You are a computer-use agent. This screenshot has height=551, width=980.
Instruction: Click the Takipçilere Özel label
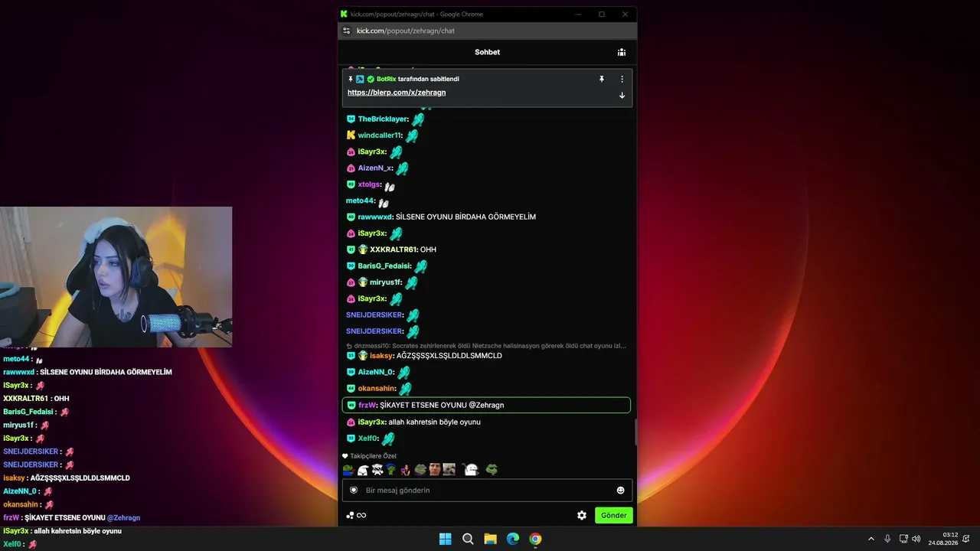click(x=373, y=456)
